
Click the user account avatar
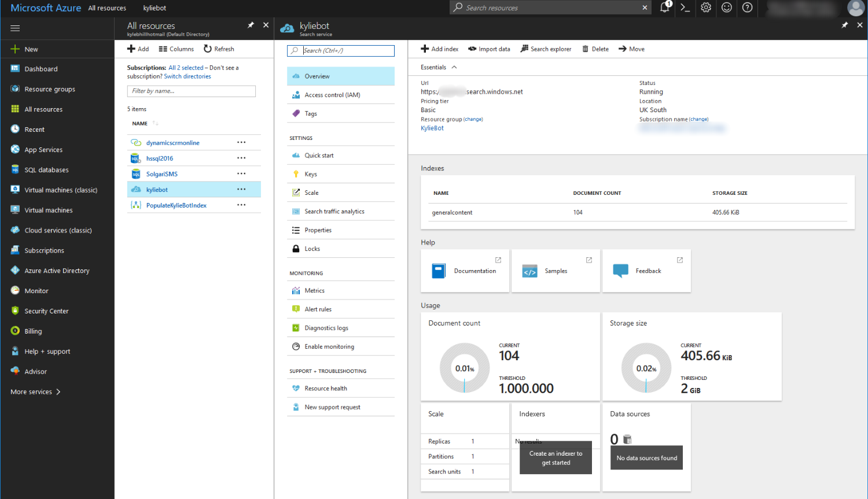coord(856,8)
